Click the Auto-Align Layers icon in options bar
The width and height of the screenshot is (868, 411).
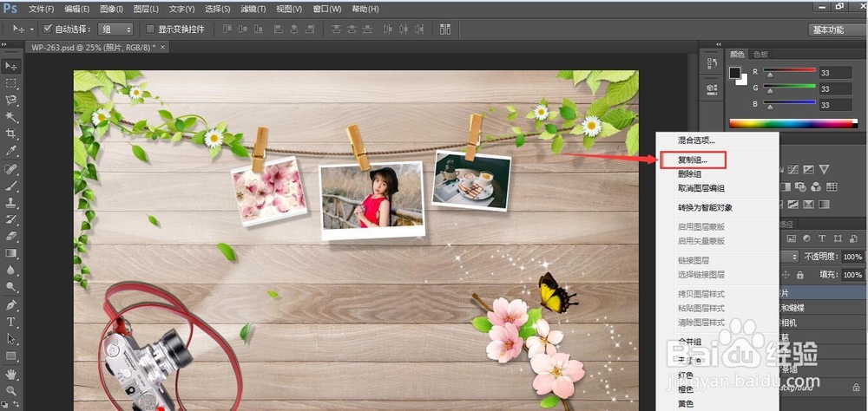pyautogui.click(x=445, y=29)
